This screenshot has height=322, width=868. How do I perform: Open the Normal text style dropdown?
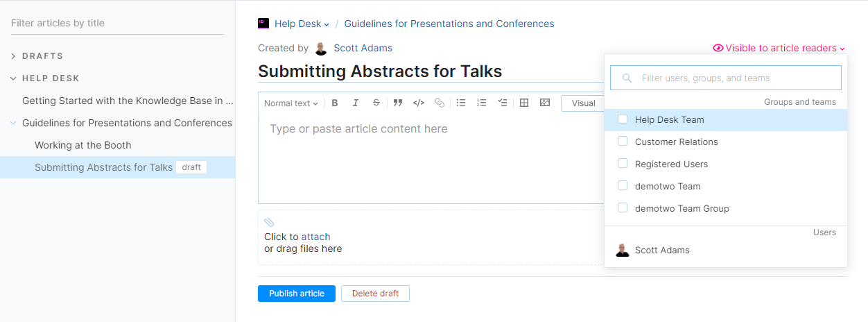click(291, 103)
